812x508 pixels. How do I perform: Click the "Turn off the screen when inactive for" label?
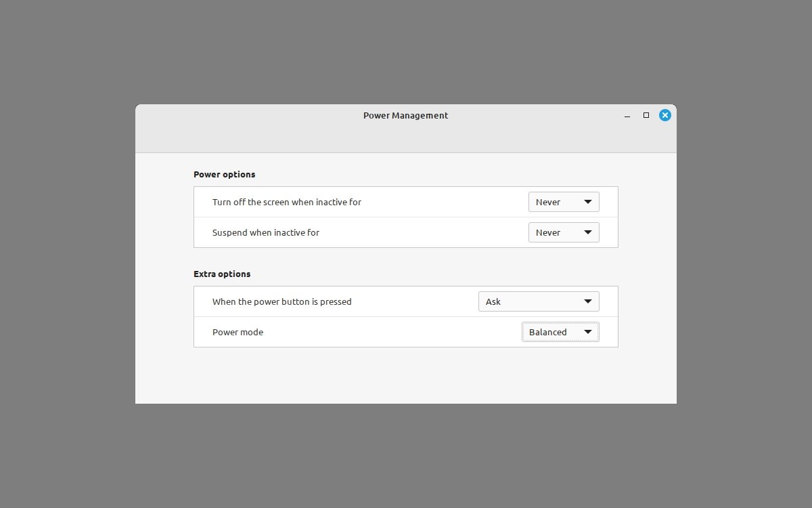click(x=286, y=202)
